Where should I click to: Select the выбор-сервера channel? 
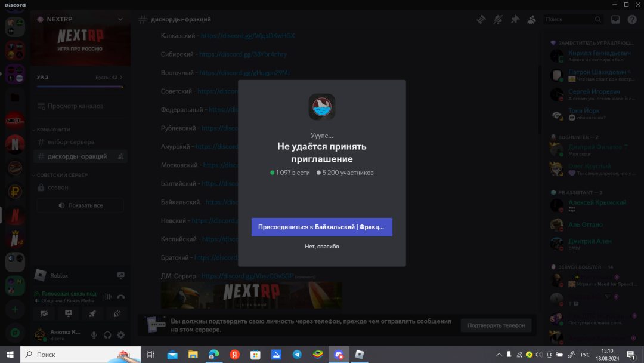tap(80, 142)
